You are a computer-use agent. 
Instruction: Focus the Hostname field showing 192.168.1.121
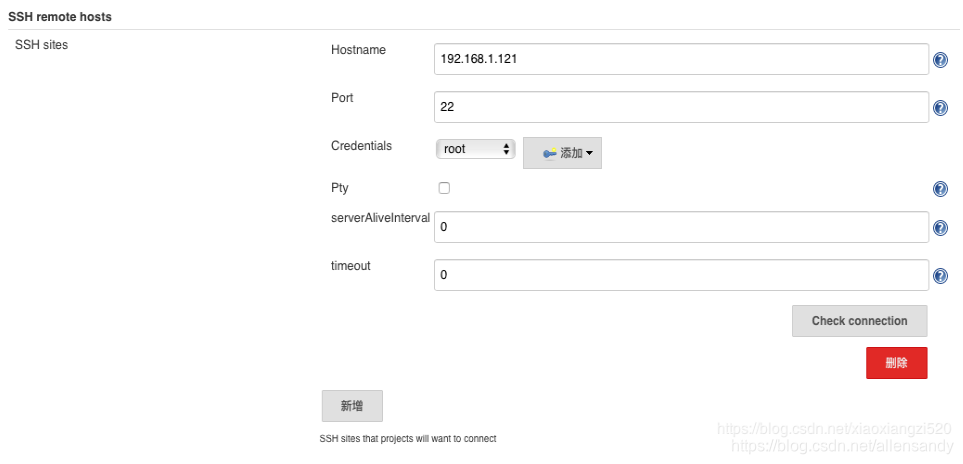(681, 59)
